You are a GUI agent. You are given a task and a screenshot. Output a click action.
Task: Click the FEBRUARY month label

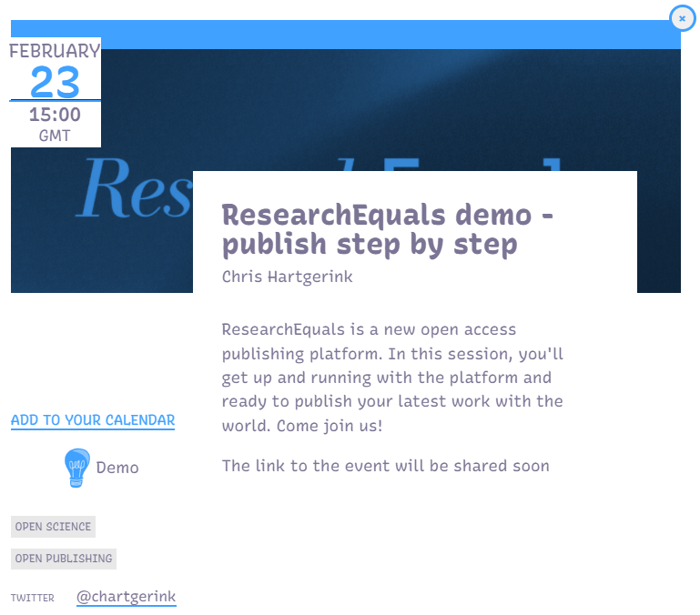tap(55, 51)
